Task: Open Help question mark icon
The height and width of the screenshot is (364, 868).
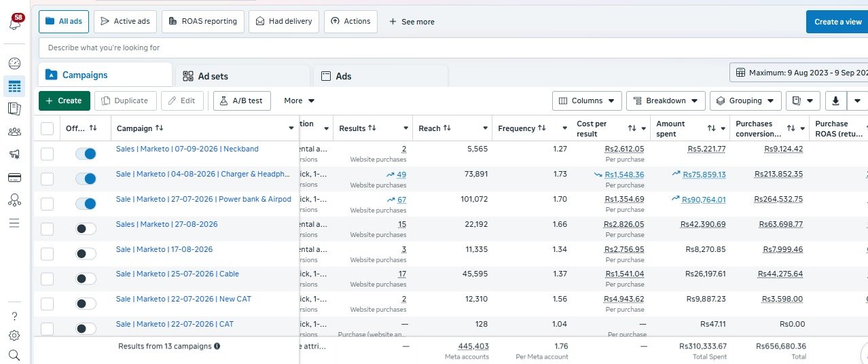Action: click(14, 316)
